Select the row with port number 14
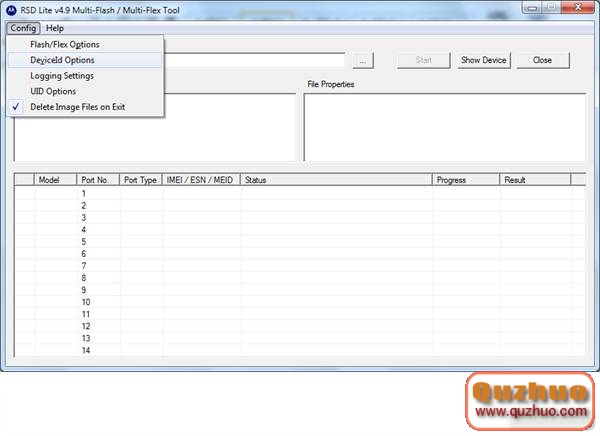Image resolution: width=600 pixels, height=436 pixels. coord(300,351)
